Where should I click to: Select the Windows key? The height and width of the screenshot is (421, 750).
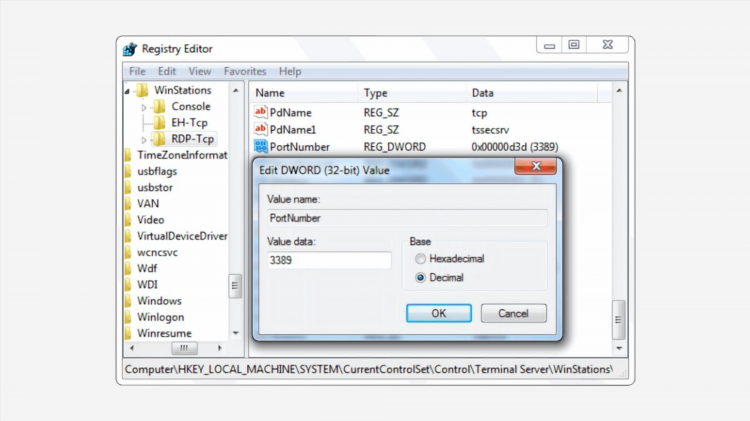pos(159,301)
